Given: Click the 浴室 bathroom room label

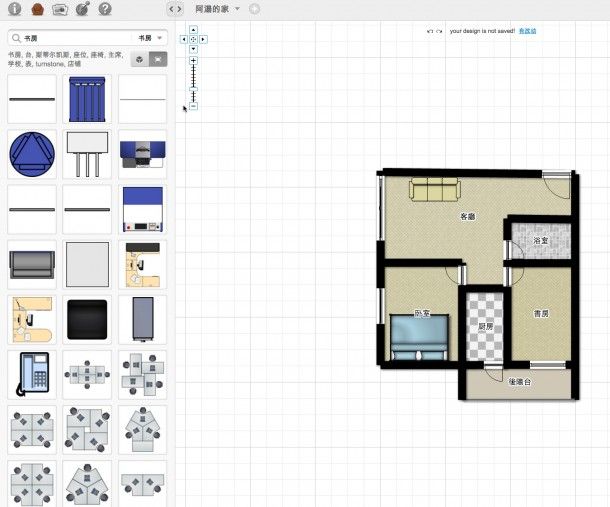Looking at the screenshot, I should [x=541, y=240].
